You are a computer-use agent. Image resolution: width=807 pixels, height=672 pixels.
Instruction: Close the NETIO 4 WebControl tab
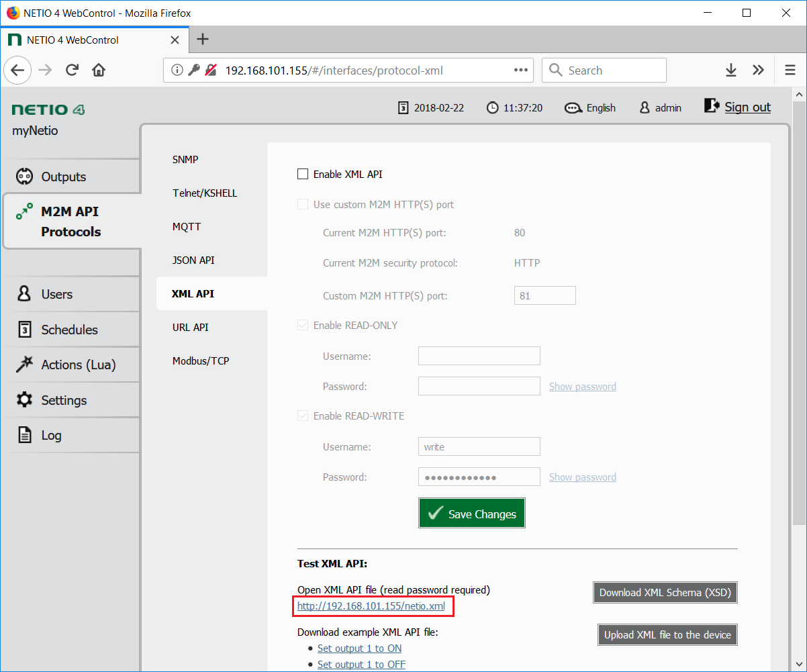click(175, 40)
